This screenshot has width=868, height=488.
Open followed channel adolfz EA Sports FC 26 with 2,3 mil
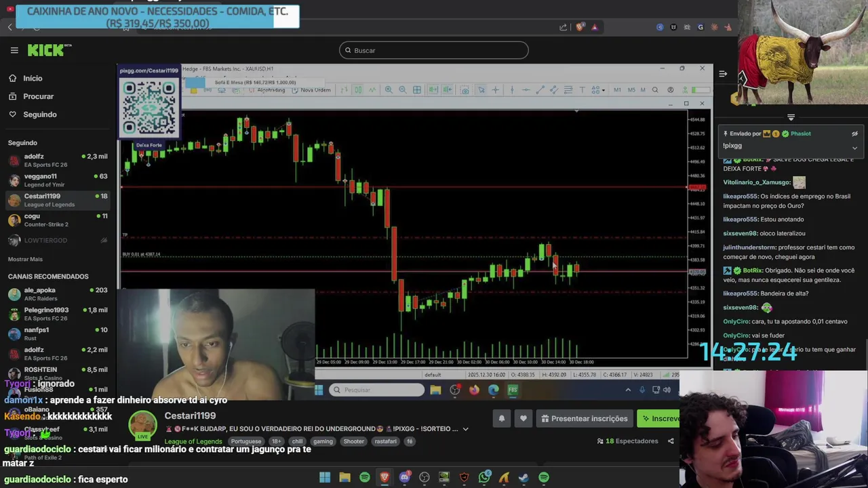pos(58,161)
